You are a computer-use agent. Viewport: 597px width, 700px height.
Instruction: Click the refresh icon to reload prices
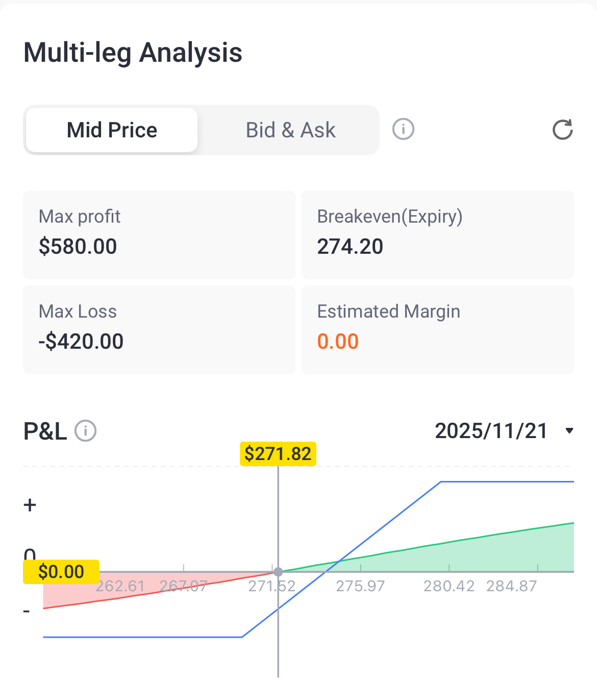563,130
